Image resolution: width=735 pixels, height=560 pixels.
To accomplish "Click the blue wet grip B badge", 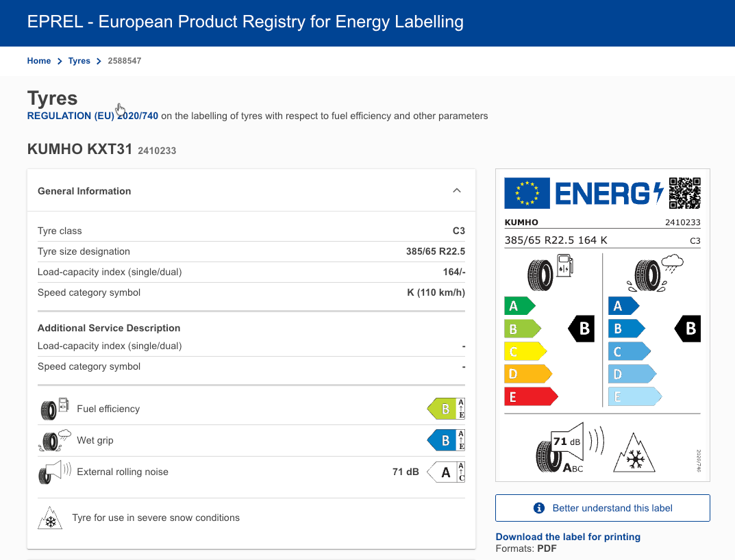I will click(x=446, y=440).
